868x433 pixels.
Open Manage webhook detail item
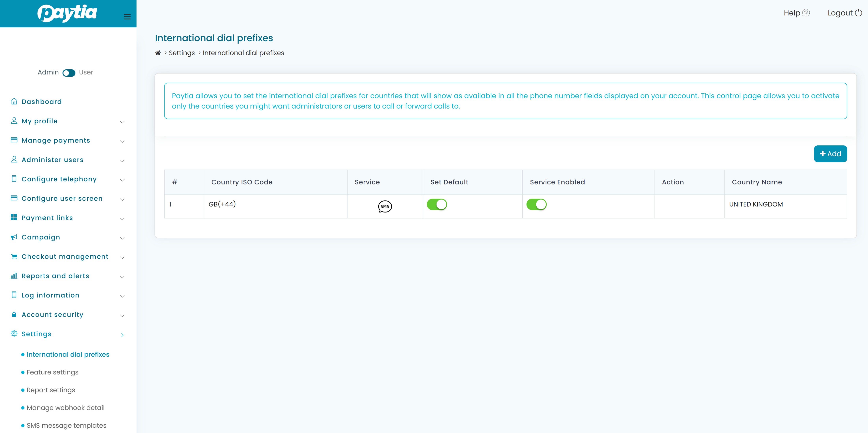(x=65, y=407)
